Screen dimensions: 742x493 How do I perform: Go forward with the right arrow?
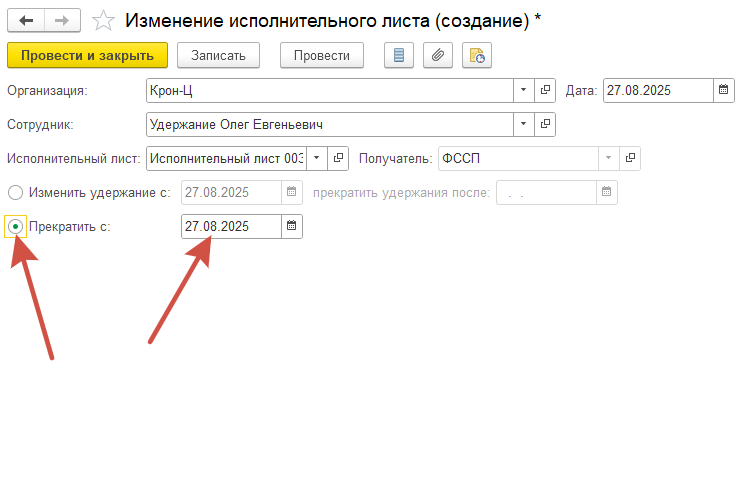tap(62, 20)
